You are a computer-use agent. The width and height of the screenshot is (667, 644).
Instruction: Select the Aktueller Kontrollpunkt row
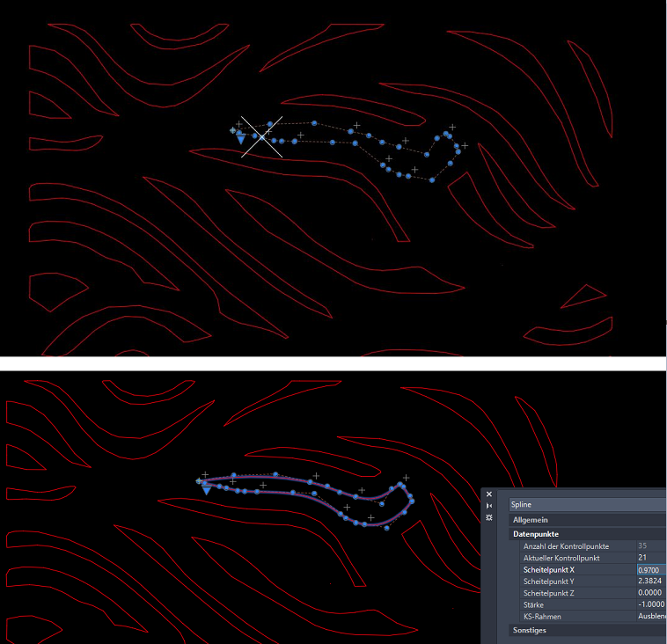click(x=593, y=558)
